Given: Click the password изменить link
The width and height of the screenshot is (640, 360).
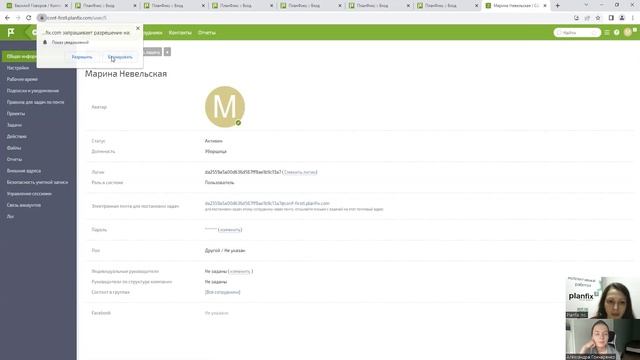Looking at the screenshot, I should coord(230,230).
